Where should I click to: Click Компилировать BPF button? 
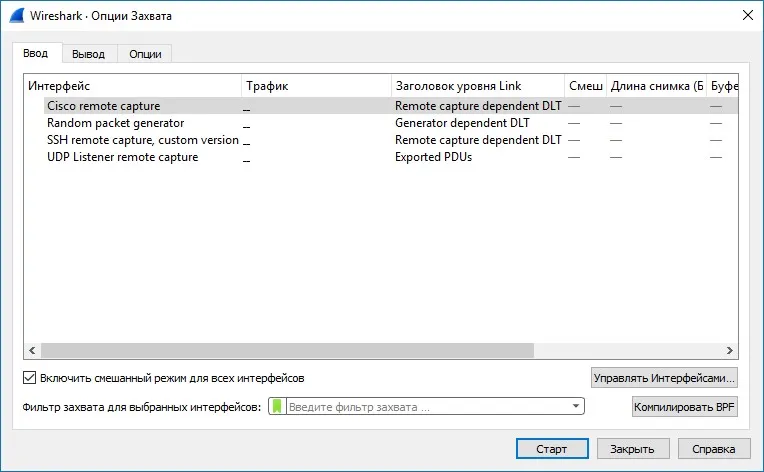(685, 407)
